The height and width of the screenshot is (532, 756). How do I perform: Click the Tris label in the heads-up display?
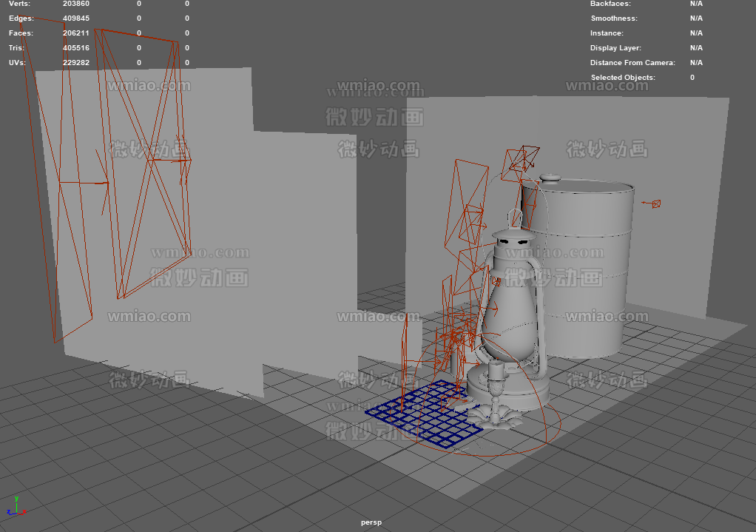16,48
